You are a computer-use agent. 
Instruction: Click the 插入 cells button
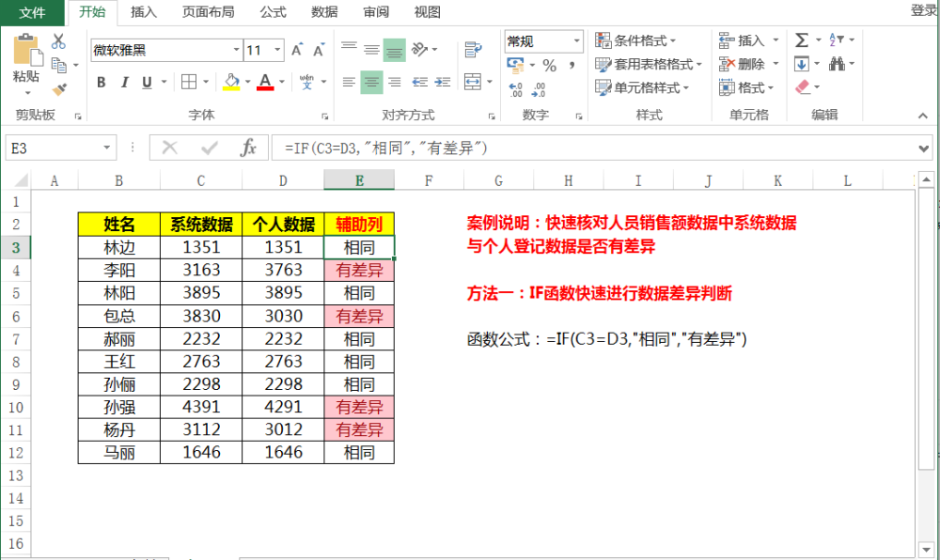[743, 40]
